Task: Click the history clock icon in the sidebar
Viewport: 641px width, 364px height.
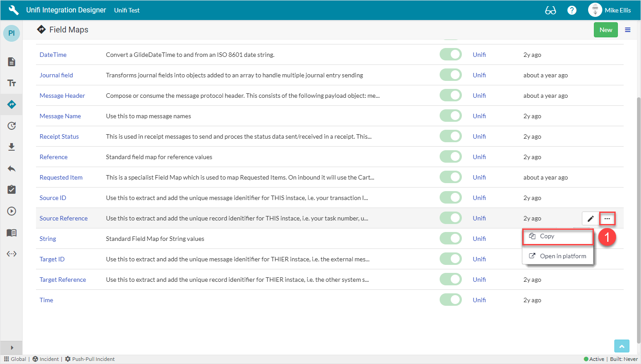Action: pyautogui.click(x=11, y=126)
